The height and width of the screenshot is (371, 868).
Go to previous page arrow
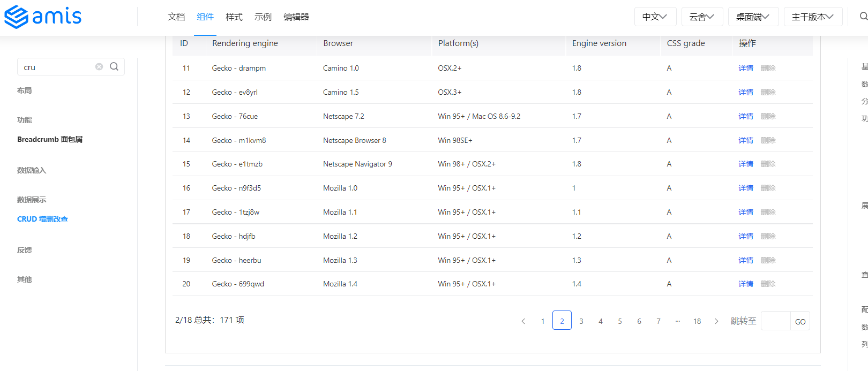(523, 321)
